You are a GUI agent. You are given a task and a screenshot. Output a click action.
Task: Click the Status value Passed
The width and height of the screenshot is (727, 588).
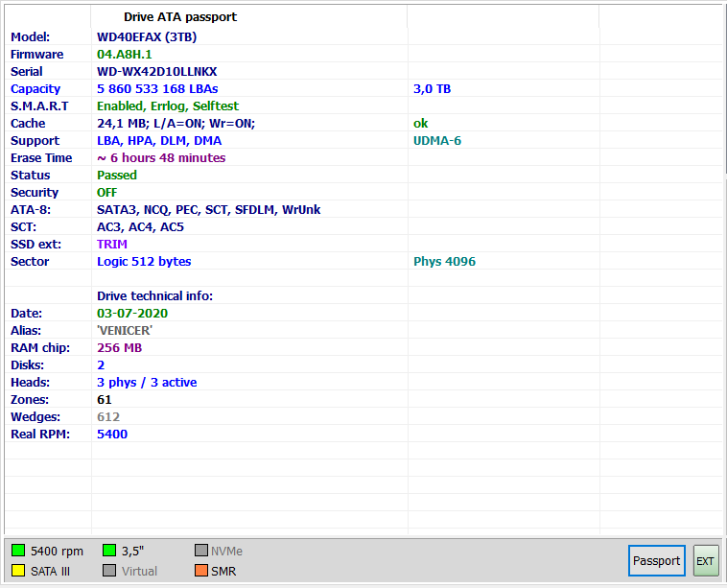117,175
